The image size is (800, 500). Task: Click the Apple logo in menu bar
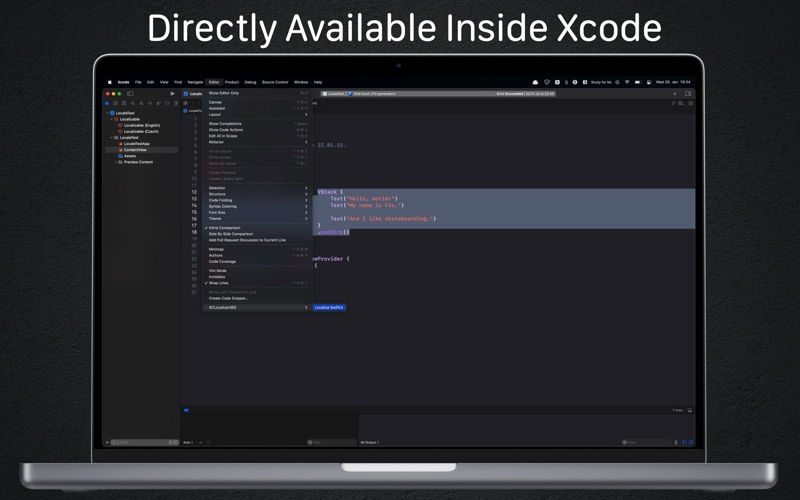pyautogui.click(x=110, y=82)
